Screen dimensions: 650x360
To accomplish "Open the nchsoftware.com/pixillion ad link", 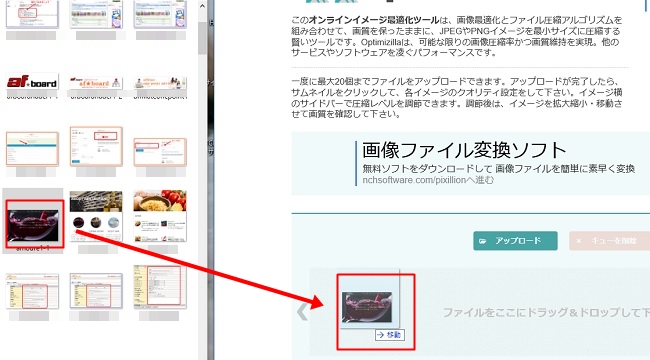I will pyautogui.click(x=428, y=180).
